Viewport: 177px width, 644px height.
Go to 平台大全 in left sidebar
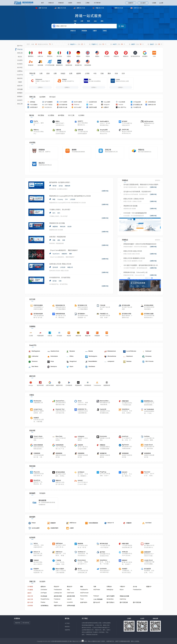(x=20, y=49)
